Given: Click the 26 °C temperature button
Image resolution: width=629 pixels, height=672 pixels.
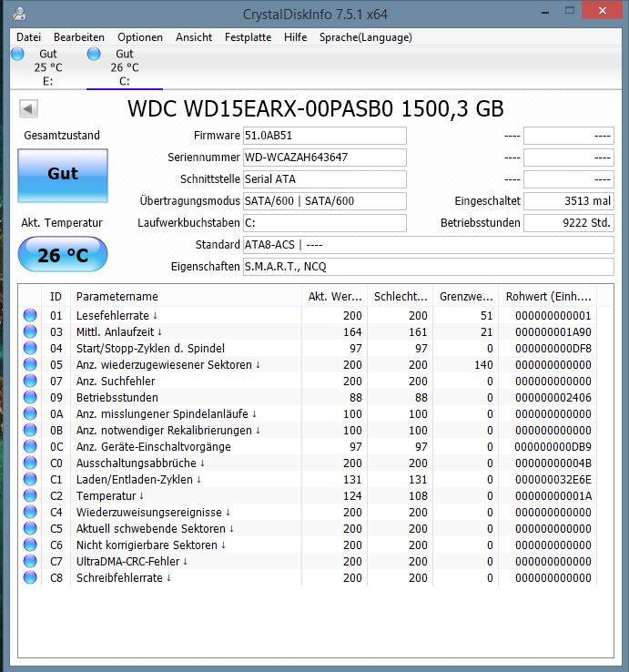Looking at the screenshot, I should point(63,255).
